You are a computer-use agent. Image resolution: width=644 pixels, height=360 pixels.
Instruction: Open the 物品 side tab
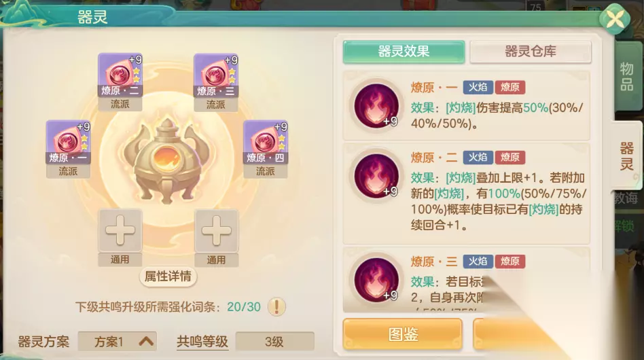627,76
